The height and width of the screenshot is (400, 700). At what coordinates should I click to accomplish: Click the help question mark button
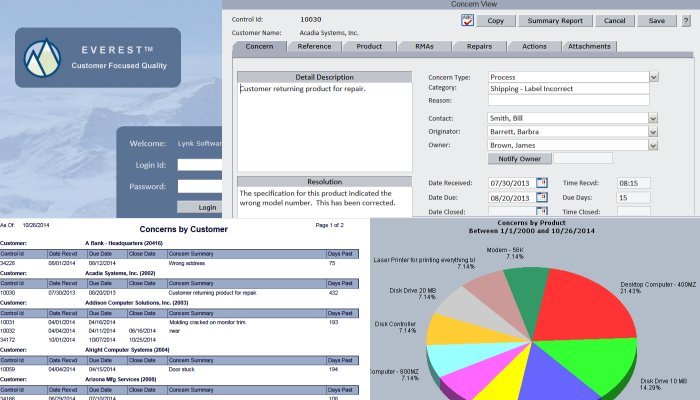point(686,21)
